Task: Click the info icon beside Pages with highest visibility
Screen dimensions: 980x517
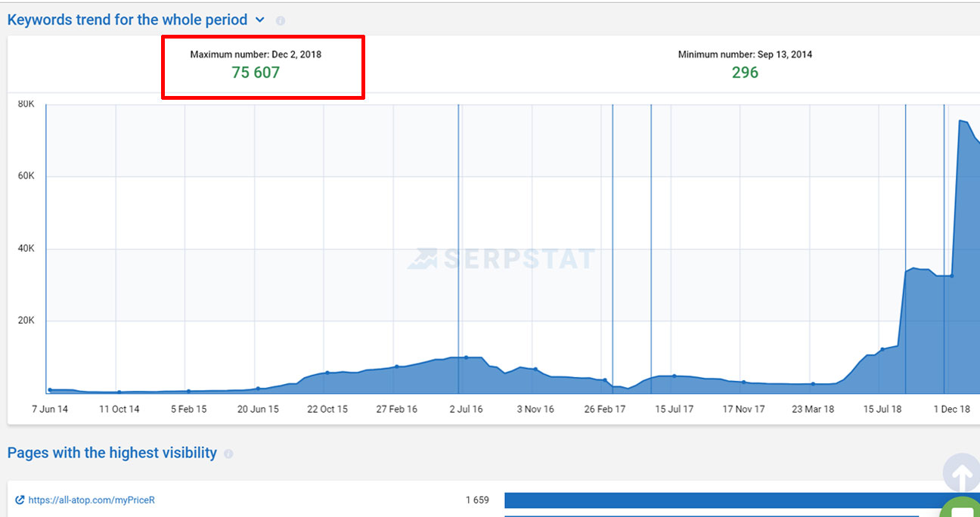Action: [x=228, y=454]
